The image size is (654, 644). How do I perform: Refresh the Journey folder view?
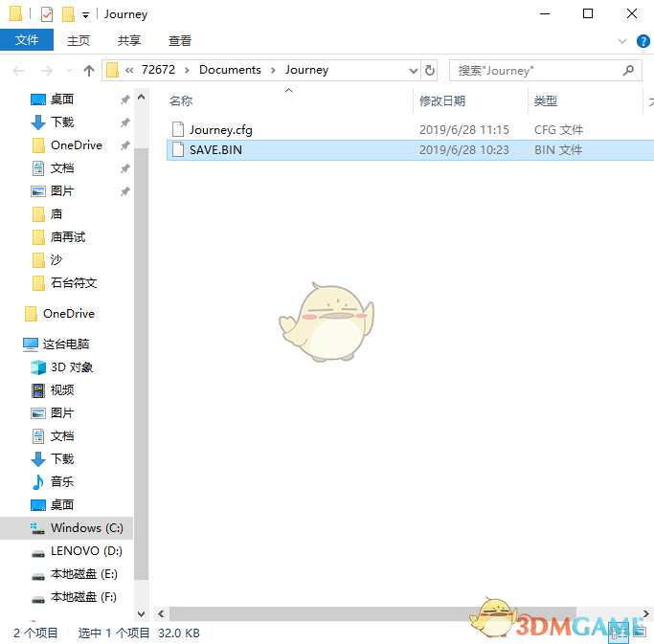coord(430,70)
